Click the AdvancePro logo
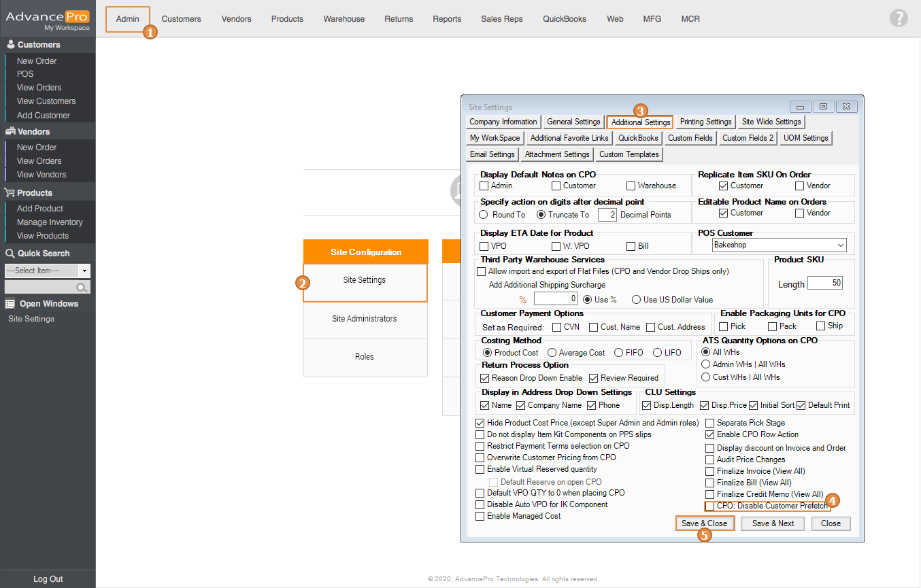Viewport: 921px width, 588px height. click(48, 18)
